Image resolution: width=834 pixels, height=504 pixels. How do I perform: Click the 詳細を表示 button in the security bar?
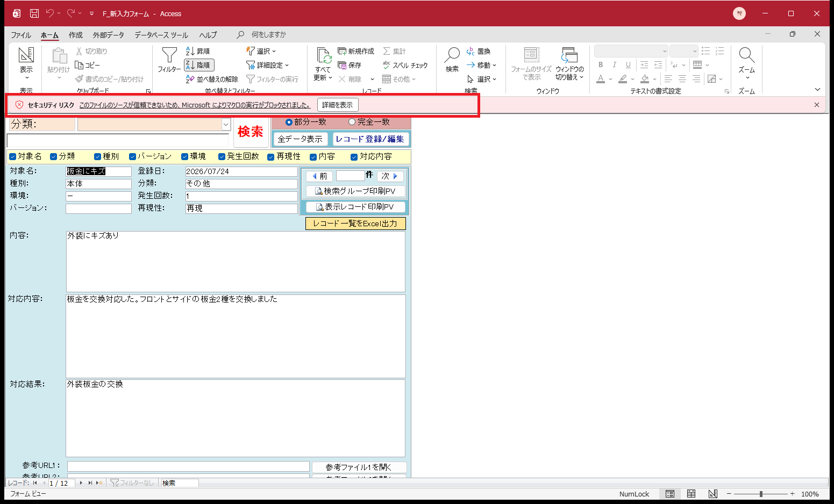tap(338, 105)
